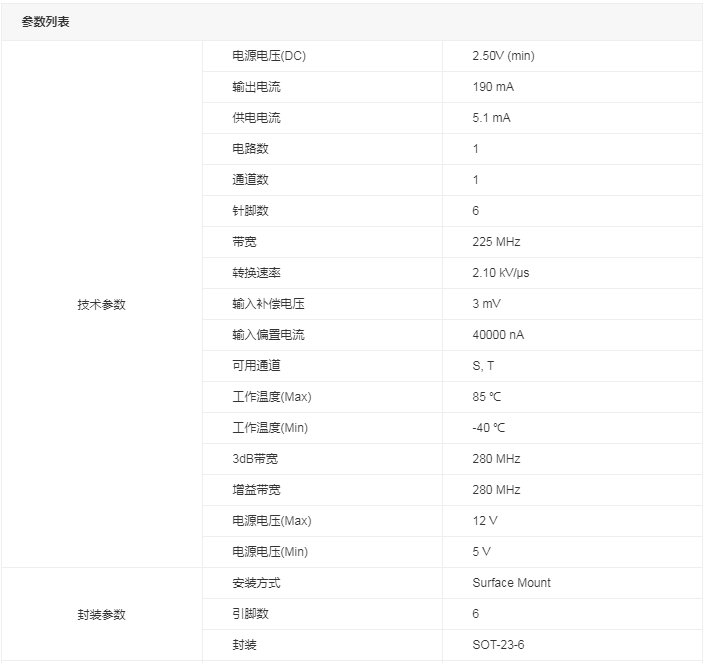Click the 转换速率 label

tap(256, 273)
